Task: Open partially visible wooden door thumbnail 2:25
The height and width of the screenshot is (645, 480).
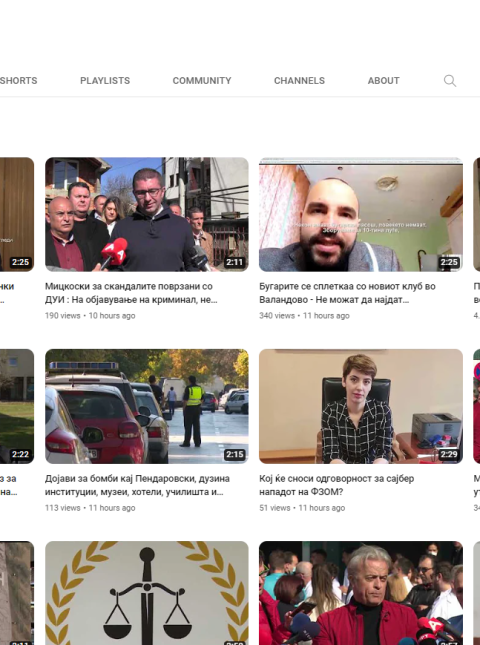Action: 17,214
